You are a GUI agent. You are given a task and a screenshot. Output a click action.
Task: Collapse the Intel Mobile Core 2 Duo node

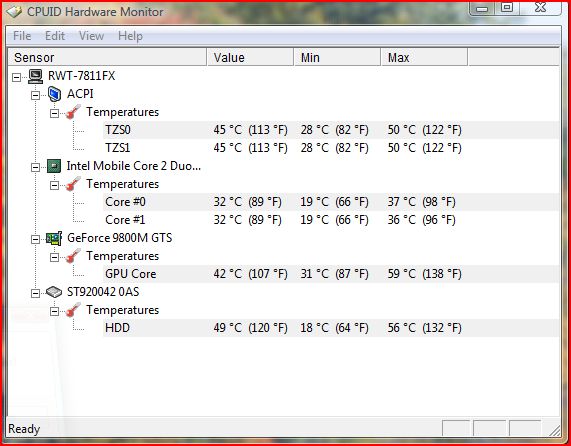tap(35, 167)
